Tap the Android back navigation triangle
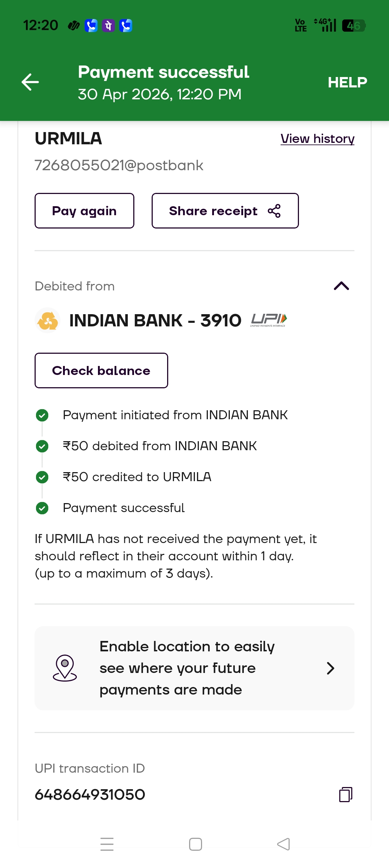The image size is (389, 868). (x=283, y=844)
